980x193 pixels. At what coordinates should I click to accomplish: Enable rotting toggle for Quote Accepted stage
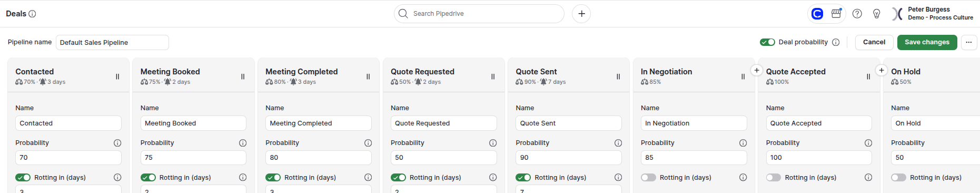click(774, 178)
